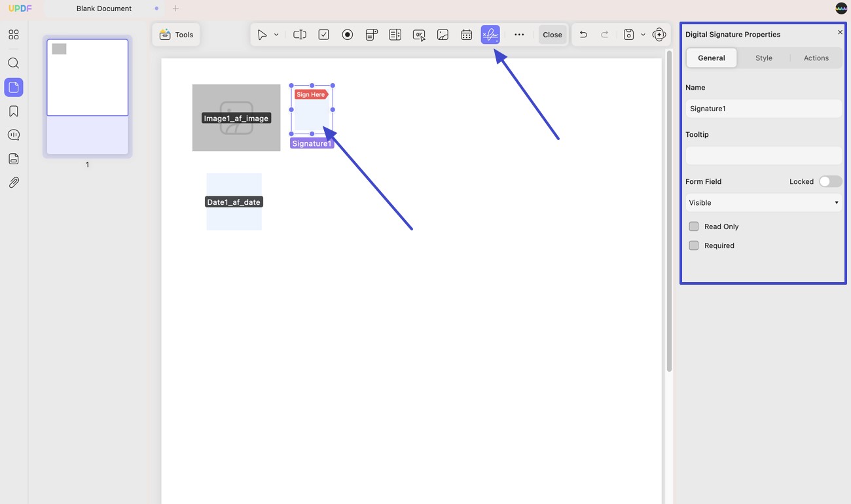Open the Tools menu button

coord(176,35)
